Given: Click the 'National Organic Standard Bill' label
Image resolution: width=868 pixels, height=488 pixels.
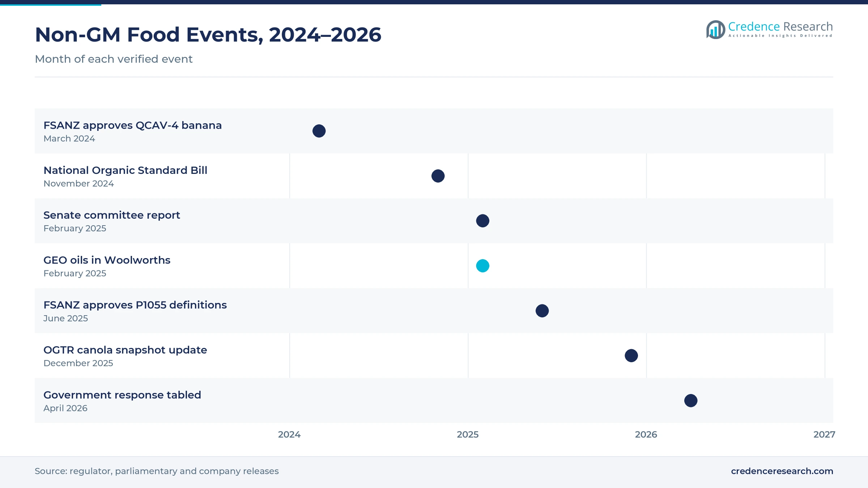Looking at the screenshot, I should click(x=125, y=170).
